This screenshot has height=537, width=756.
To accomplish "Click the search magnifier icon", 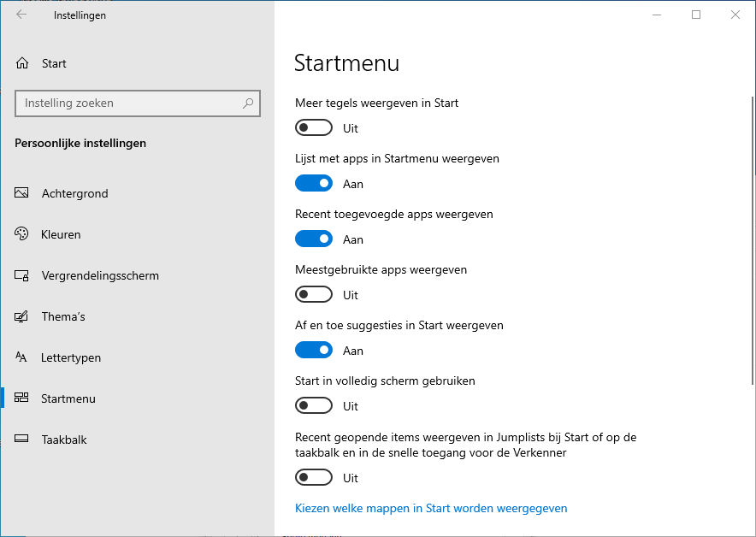I will tap(248, 103).
